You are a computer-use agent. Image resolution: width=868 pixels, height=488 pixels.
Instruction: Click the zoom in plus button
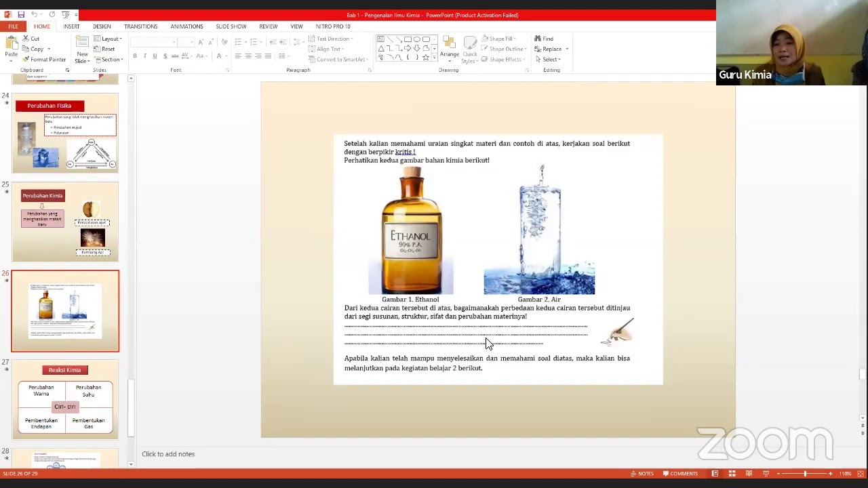pyautogui.click(x=831, y=474)
